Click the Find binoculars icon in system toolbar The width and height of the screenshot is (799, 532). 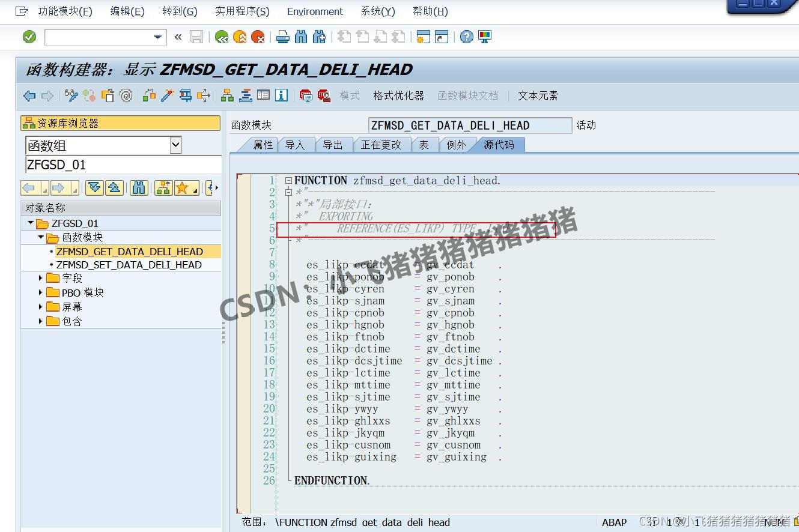coord(301,37)
